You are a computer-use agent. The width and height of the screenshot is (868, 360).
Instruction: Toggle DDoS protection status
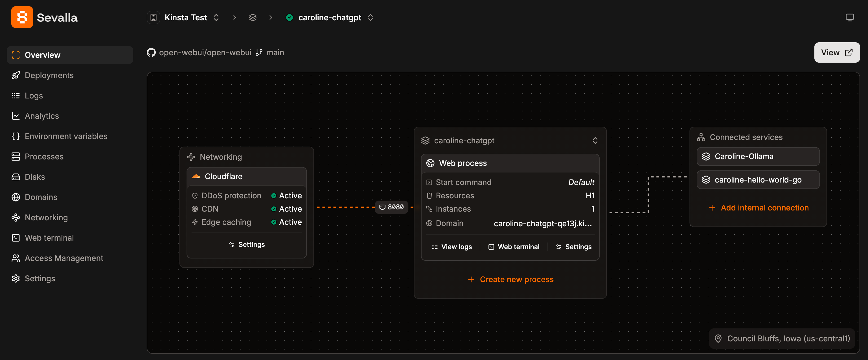(x=286, y=195)
